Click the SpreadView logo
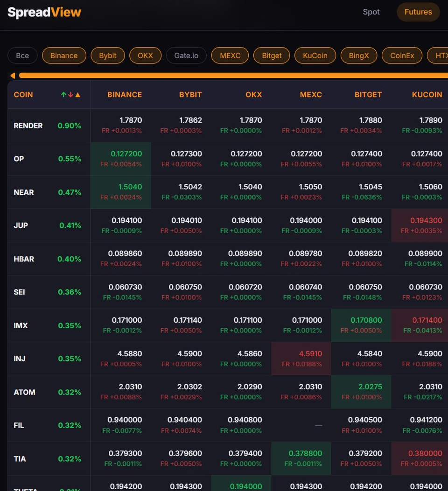This screenshot has height=491, width=448. [x=44, y=12]
